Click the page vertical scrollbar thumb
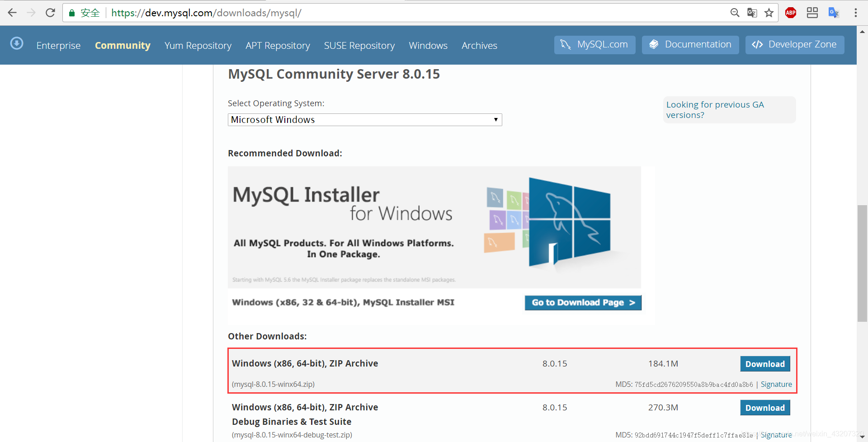Viewport: 868px width, 442px height. (x=862, y=263)
